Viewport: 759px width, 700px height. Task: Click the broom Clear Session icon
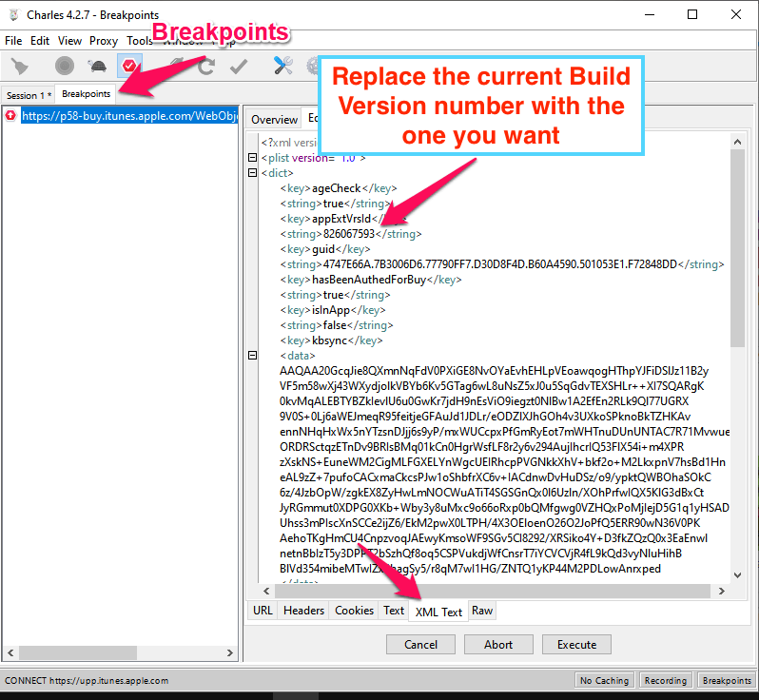tap(20, 66)
